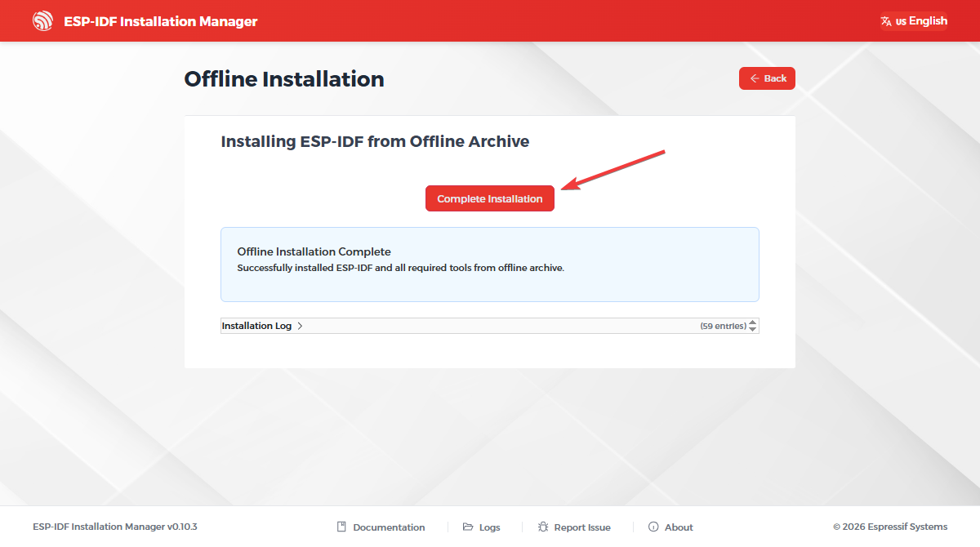This screenshot has width=980, height=547.
Task: Open the Report Issue link
Action: tap(582, 527)
